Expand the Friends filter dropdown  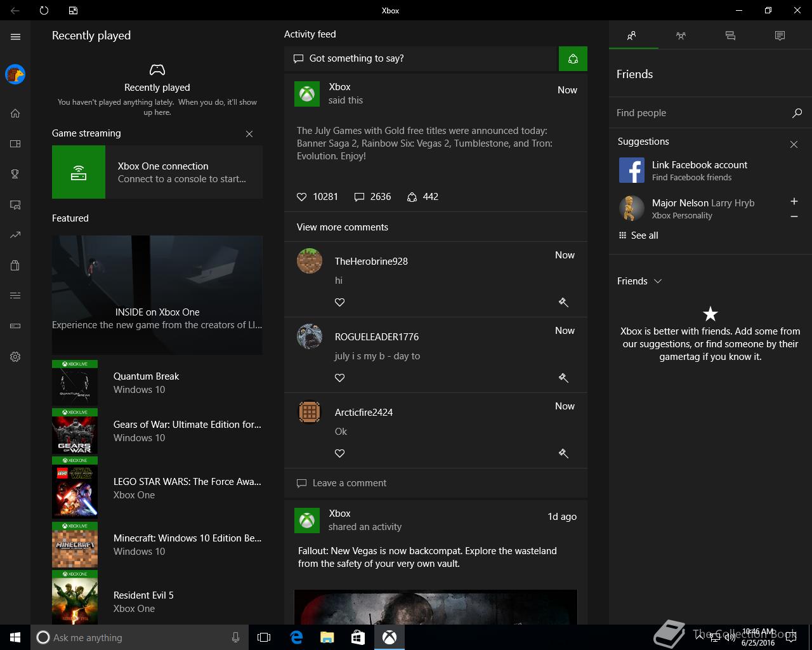coord(639,281)
